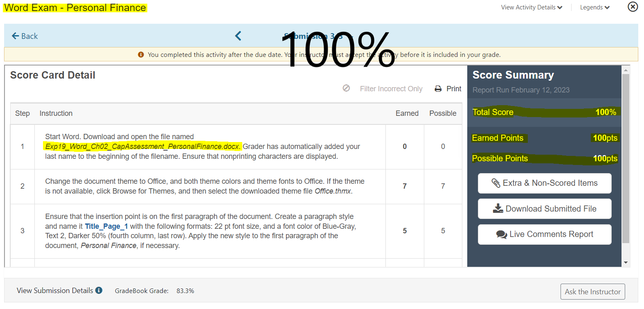Screen dimensions: 644x309
Task: Click the Filter Incorrect Only circle-slash icon
Action: point(346,88)
